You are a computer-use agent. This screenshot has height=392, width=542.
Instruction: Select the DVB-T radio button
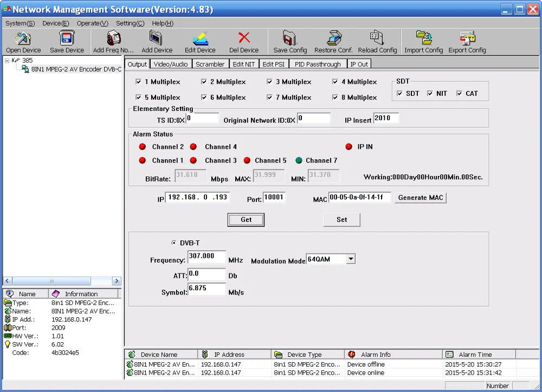174,243
